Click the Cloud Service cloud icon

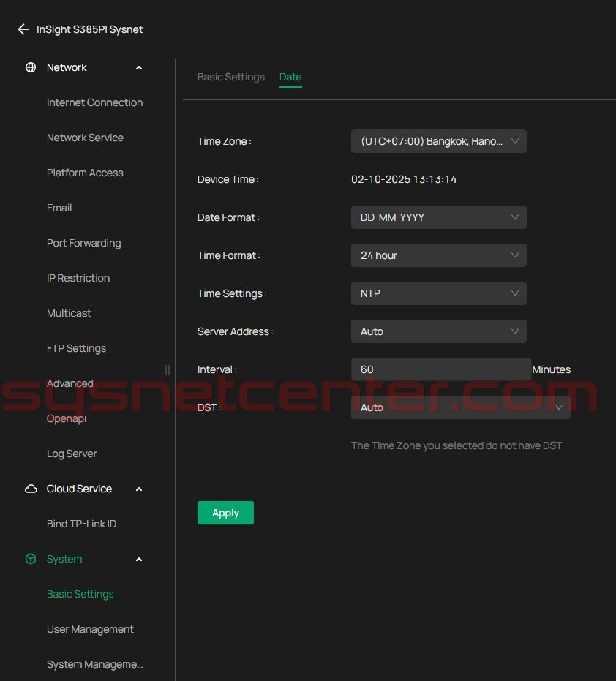click(31, 489)
